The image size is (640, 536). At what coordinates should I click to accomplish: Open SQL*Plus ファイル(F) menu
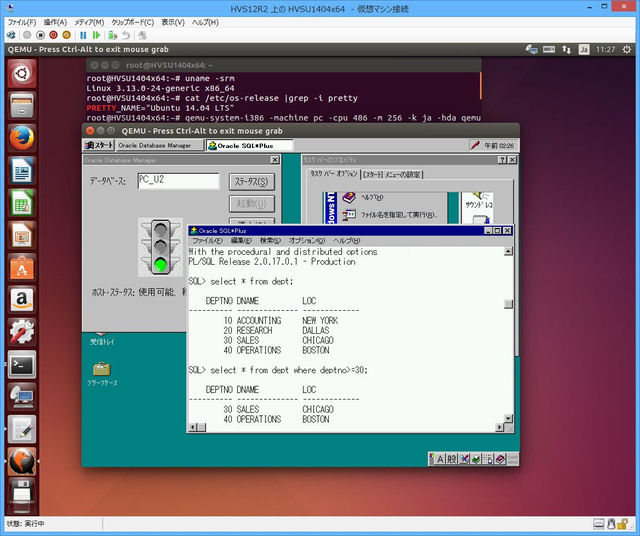tap(207, 241)
